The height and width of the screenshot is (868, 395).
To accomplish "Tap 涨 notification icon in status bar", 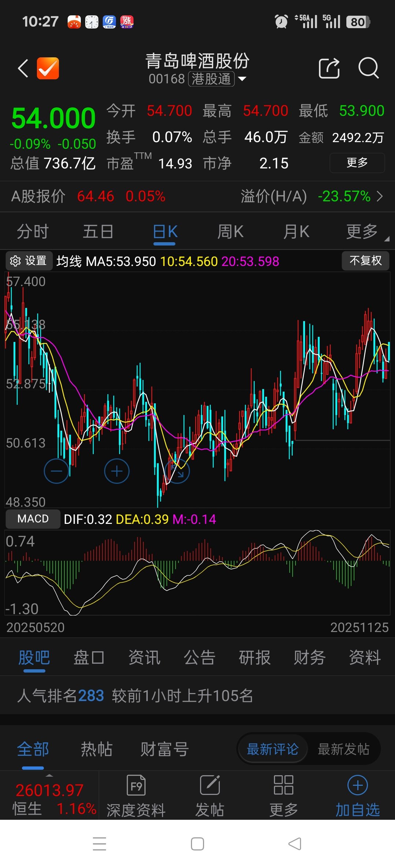I will click(x=127, y=22).
